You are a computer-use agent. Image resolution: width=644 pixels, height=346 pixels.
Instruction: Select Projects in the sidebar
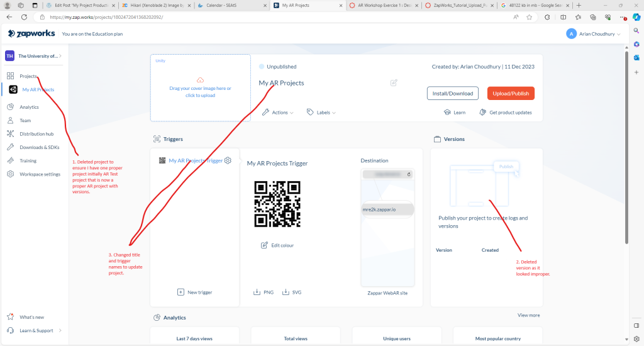click(28, 76)
